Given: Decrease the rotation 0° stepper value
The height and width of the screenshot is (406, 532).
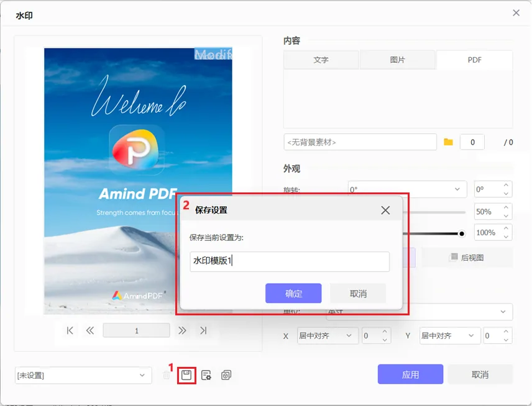Looking at the screenshot, I should (x=506, y=194).
